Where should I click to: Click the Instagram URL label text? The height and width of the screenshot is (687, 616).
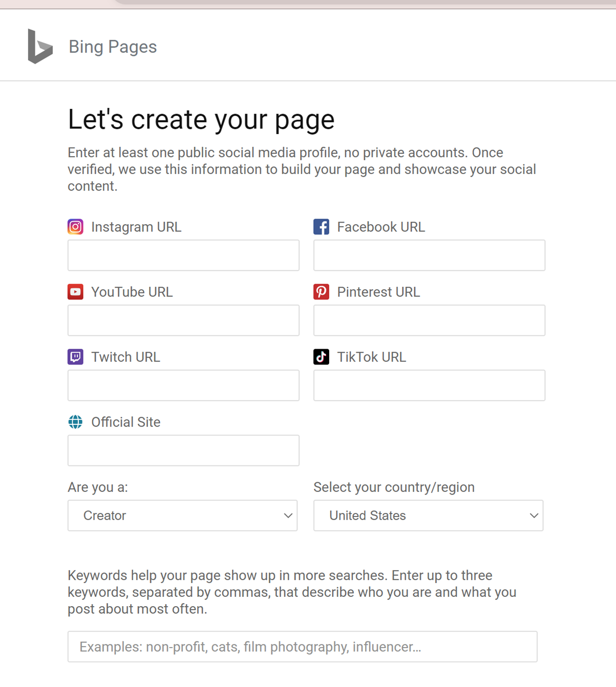coord(136,227)
